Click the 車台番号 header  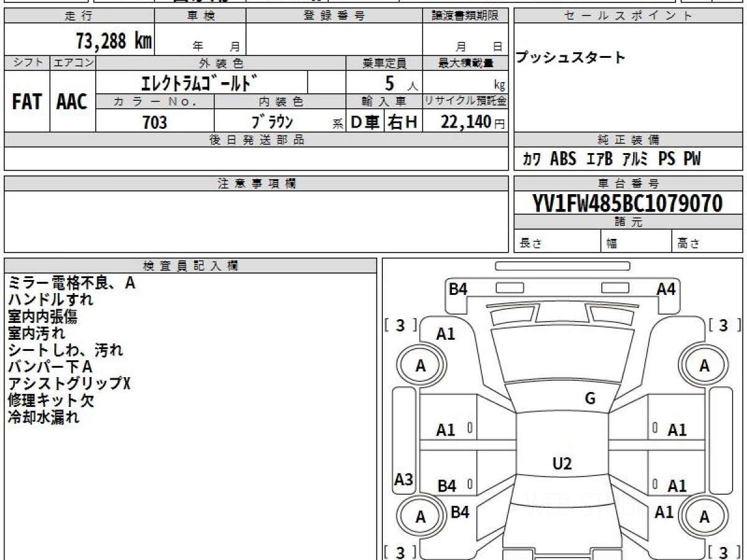(x=628, y=184)
